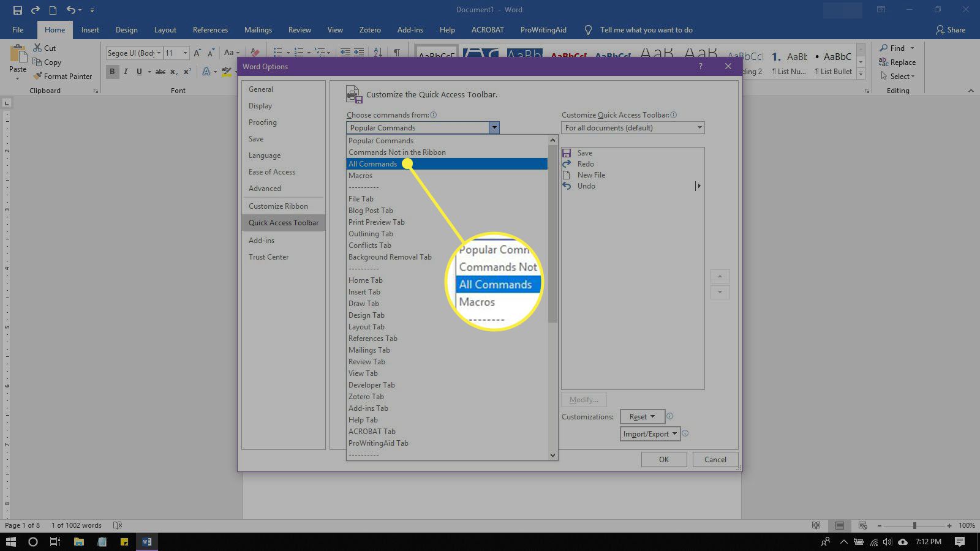Go to Advanced options category
Image resolution: width=980 pixels, height=551 pixels.
(x=283, y=188)
